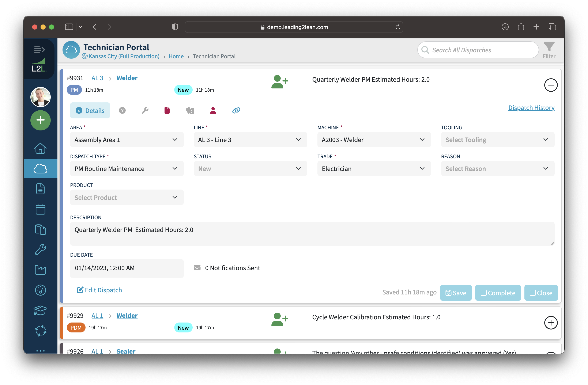The image size is (588, 385).
Task: Click the green add technician icon
Action: (x=279, y=81)
